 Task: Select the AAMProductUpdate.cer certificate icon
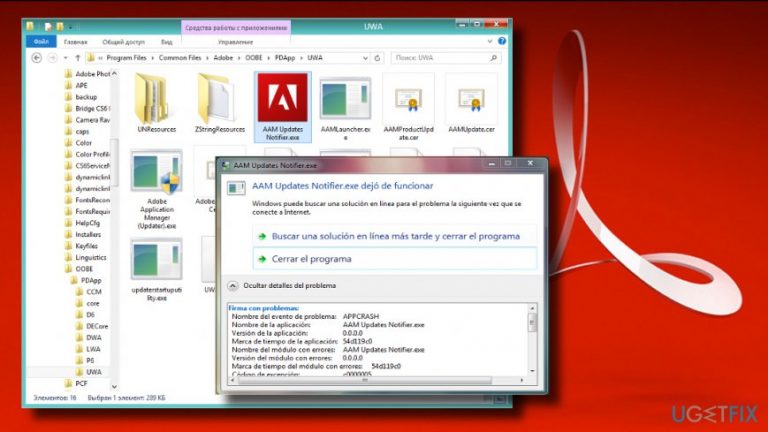408,99
